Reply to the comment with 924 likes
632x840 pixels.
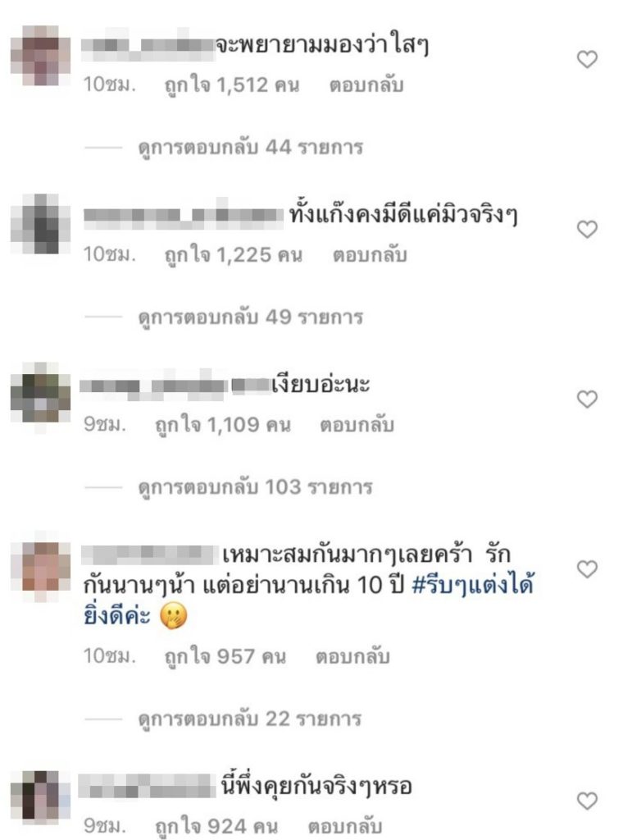[345, 826]
